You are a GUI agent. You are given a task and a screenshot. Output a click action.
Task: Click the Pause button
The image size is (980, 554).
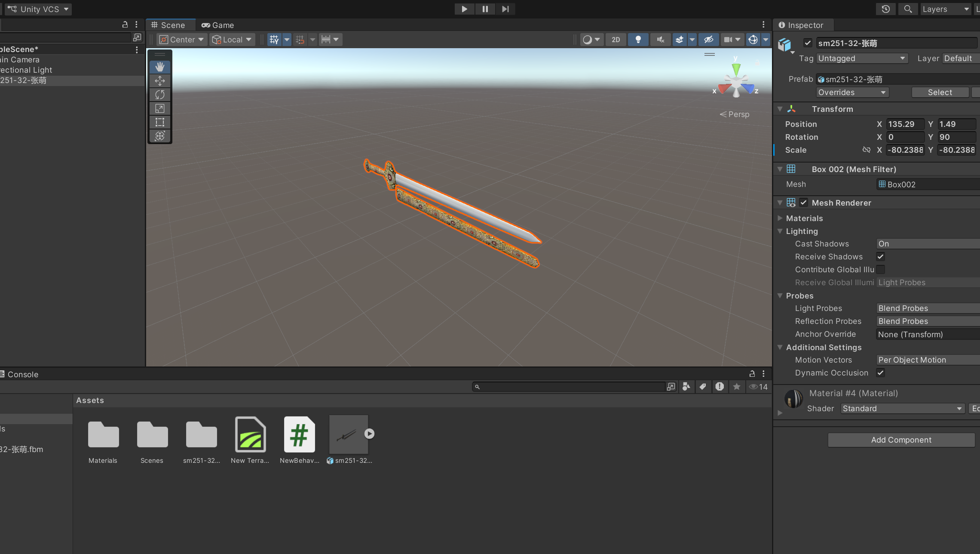click(485, 9)
